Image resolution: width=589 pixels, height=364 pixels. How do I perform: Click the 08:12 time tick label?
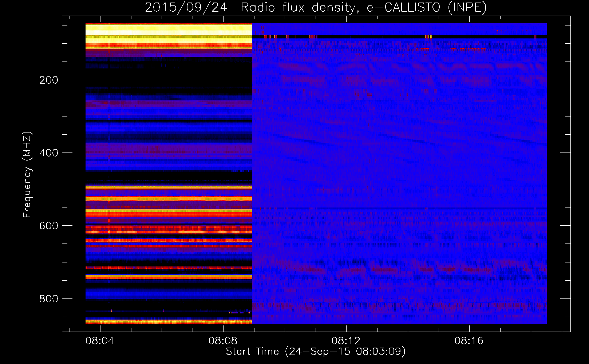pyautogui.click(x=346, y=341)
